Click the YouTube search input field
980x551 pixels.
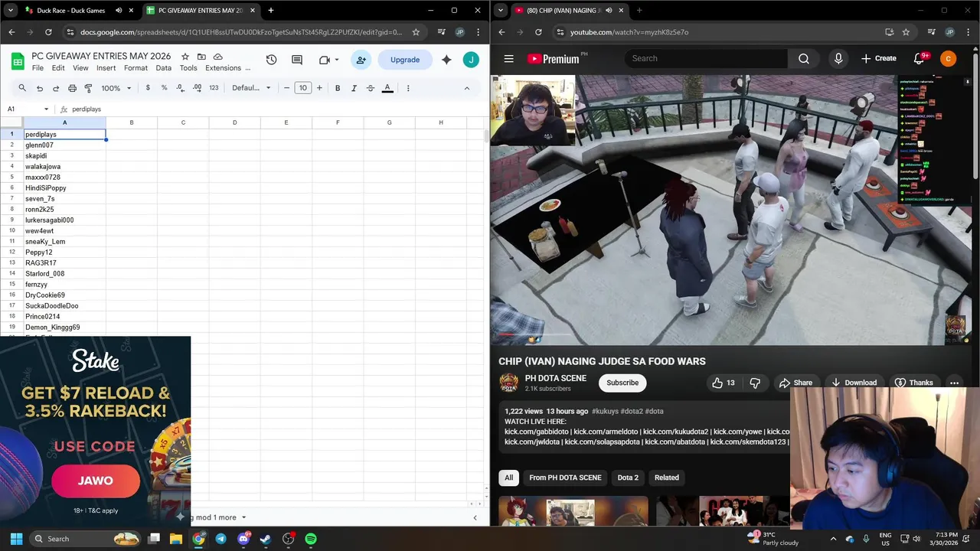coord(706,59)
